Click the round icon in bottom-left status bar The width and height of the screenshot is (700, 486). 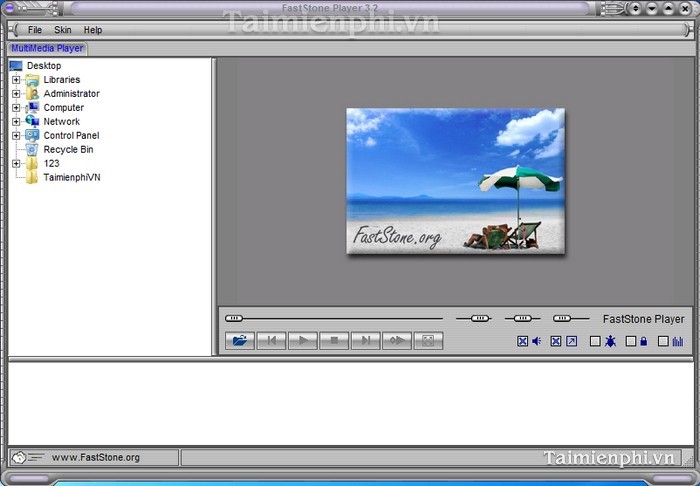coord(18,457)
